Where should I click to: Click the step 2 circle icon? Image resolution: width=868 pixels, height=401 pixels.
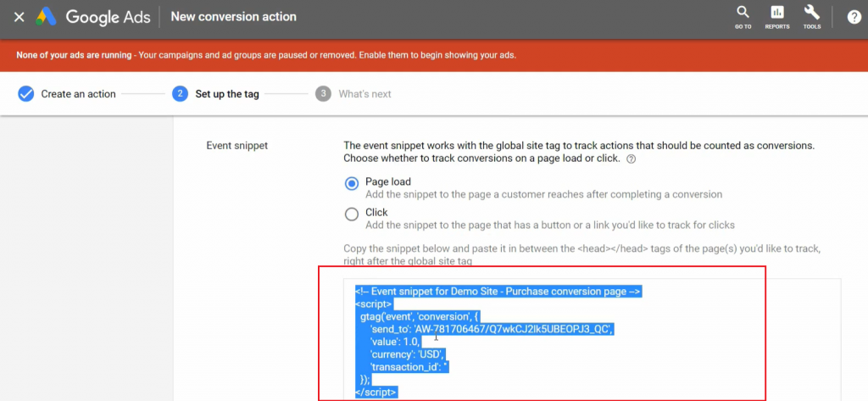(x=180, y=93)
